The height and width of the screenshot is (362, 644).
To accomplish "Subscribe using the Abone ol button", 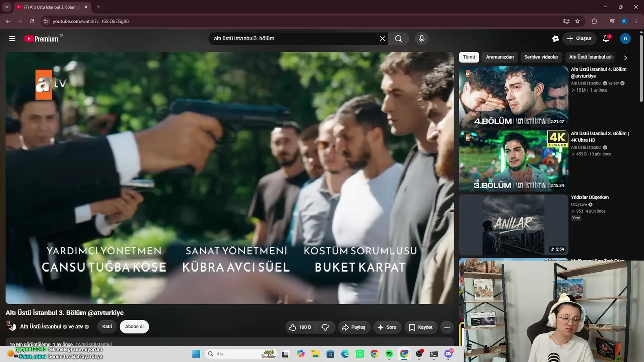I will (x=134, y=327).
